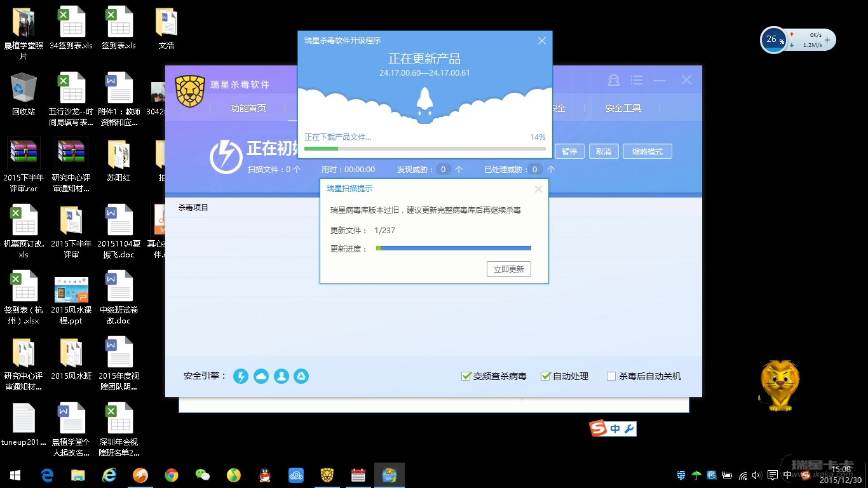
Task: Launch Microsoft Edge from the taskbar
Action: coord(47,475)
